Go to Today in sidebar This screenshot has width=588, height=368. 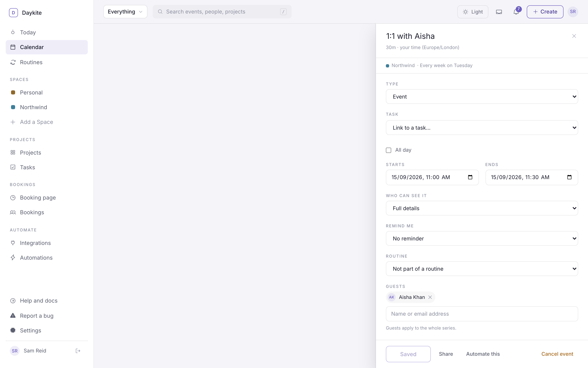[x=47, y=32]
